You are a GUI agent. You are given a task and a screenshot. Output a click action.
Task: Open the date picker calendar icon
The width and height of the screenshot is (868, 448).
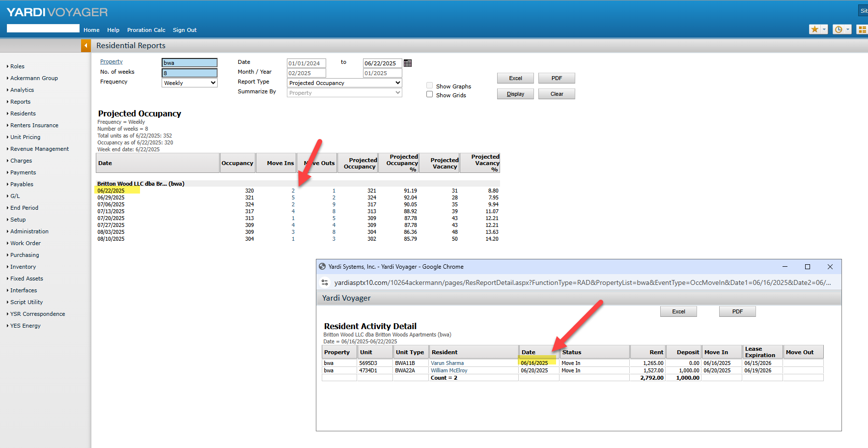coord(408,63)
